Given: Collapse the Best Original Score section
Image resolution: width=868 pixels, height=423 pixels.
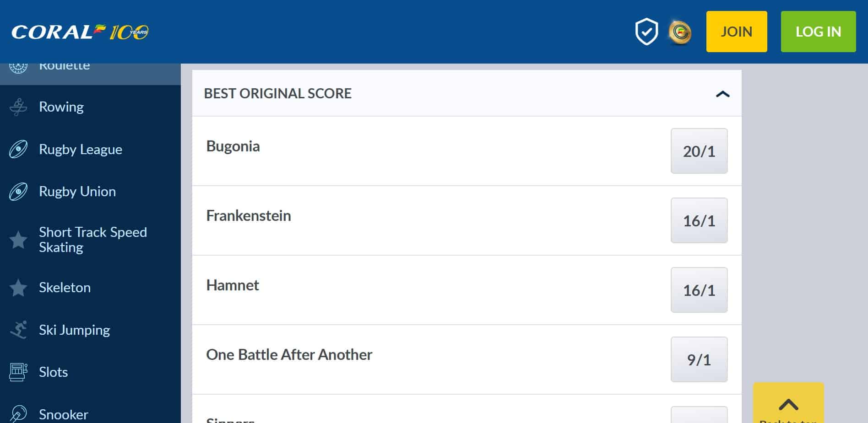Looking at the screenshot, I should tap(722, 94).
